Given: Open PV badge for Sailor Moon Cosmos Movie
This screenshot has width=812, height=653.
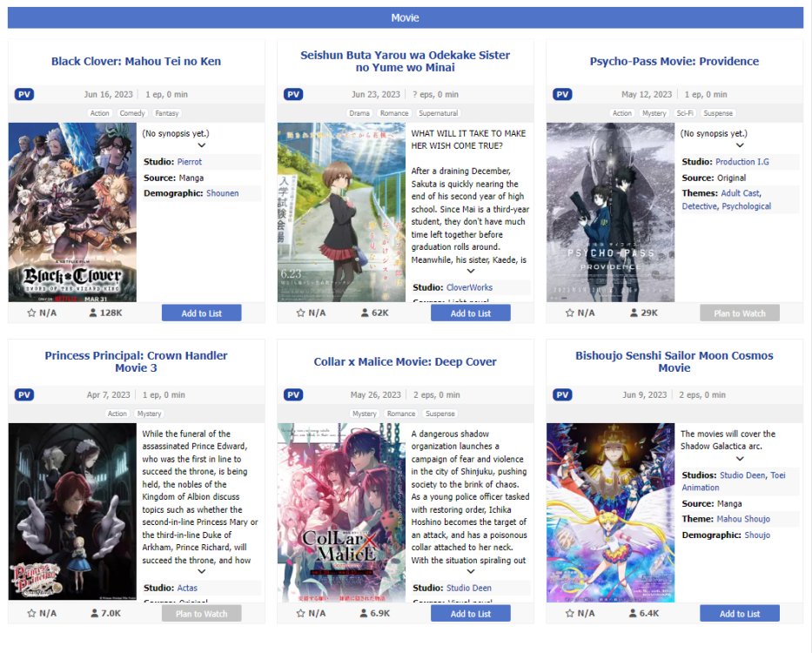Looking at the screenshot, I should point(562,395).
